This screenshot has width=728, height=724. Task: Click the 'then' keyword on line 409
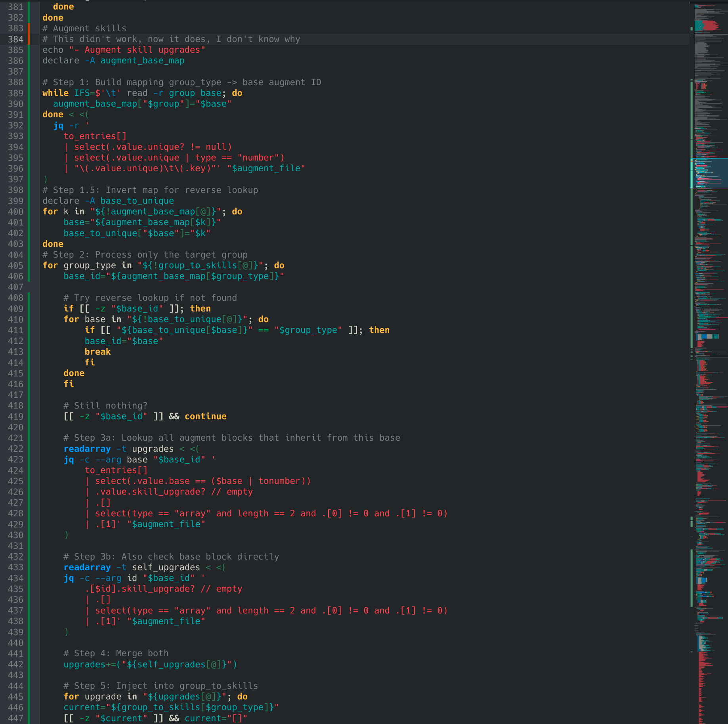point(200,309)
